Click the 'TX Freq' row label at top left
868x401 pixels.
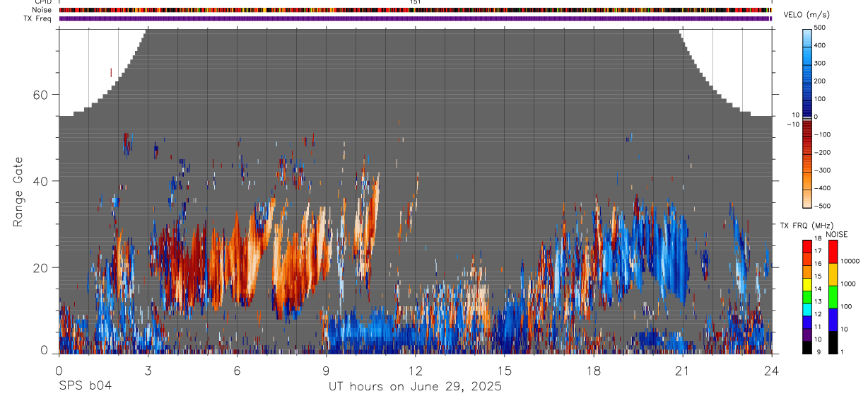click(x=37, y=18)
